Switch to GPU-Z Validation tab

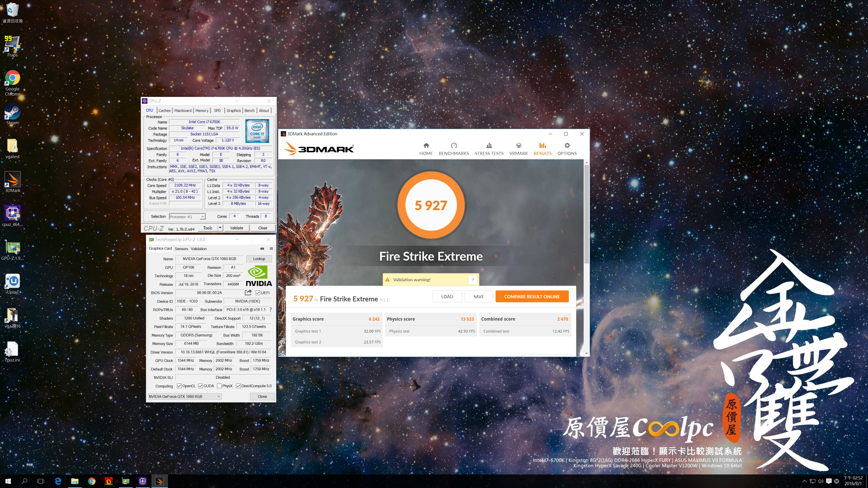(x=198, y=249)
